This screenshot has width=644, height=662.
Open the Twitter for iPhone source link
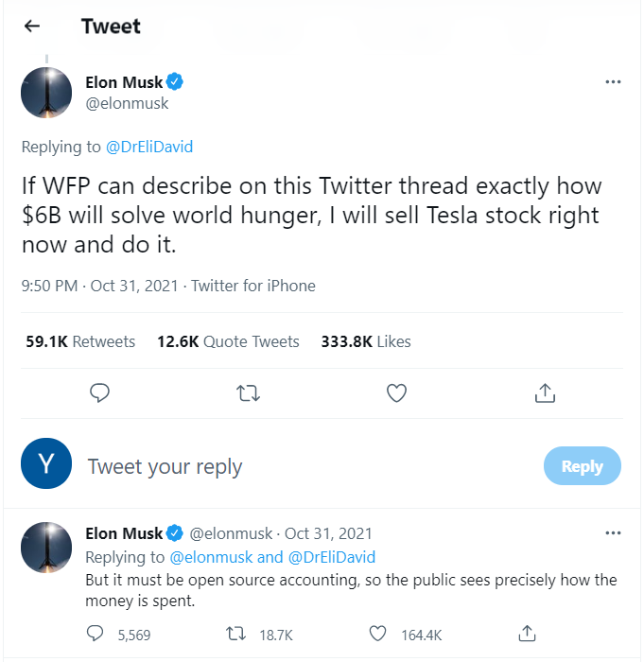coord(253,286)
